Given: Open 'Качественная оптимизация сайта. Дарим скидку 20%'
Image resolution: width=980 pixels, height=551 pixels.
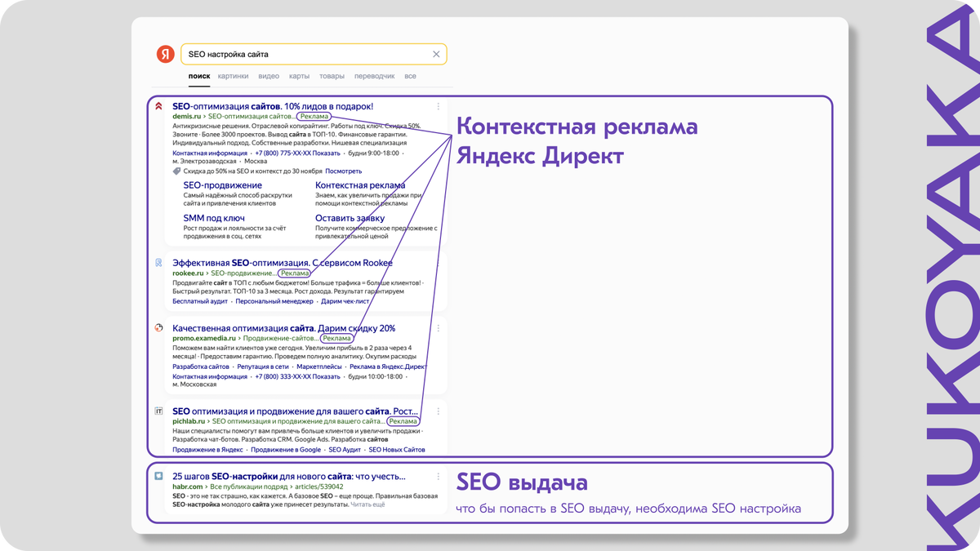Looking at the screenshot, I should 283,328.
